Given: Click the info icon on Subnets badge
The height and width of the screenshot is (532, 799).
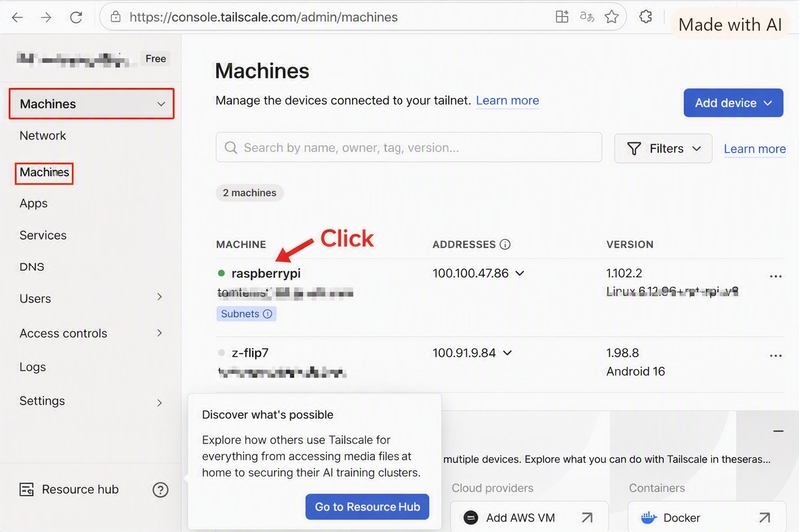Looking at the screenshot, I should (x=267, y=314).
